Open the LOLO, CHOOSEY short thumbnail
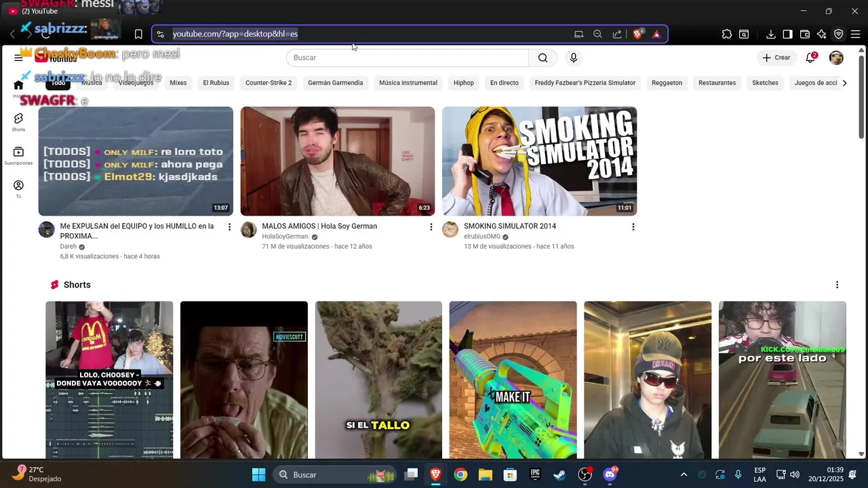Screen dimensions: 868x488 (109, 380)
